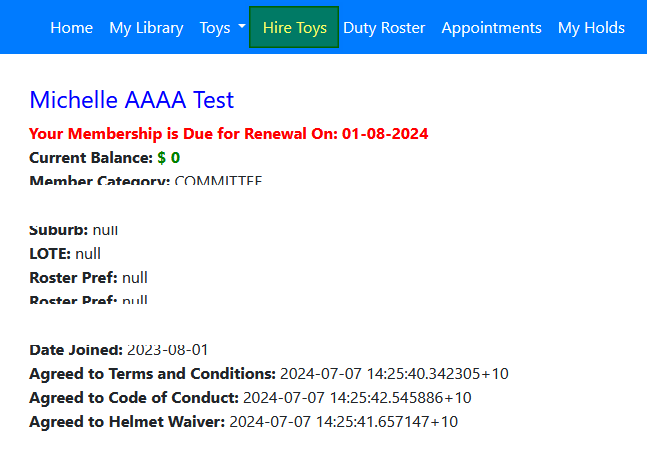647x460 pixels.
Task: Go to the Home page
Action: coord(71,28)
